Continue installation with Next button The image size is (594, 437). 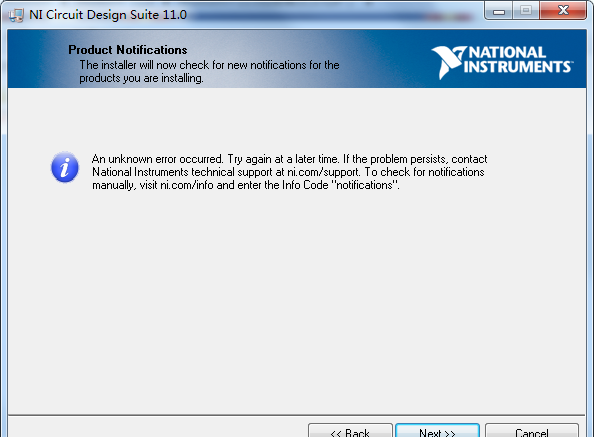pyautogui.click(x=438, y=431)
